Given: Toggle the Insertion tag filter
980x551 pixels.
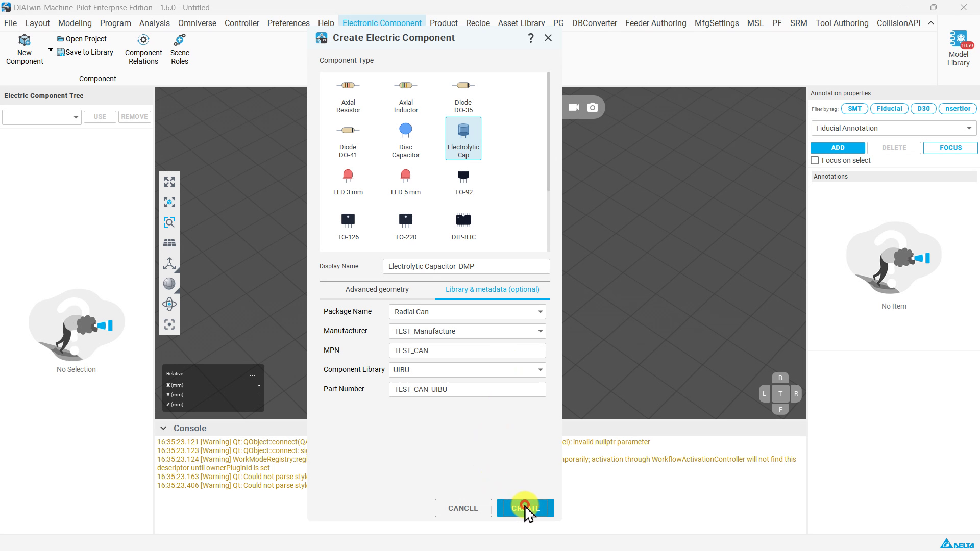Looking at the screenshot, I should pos(958,109).
